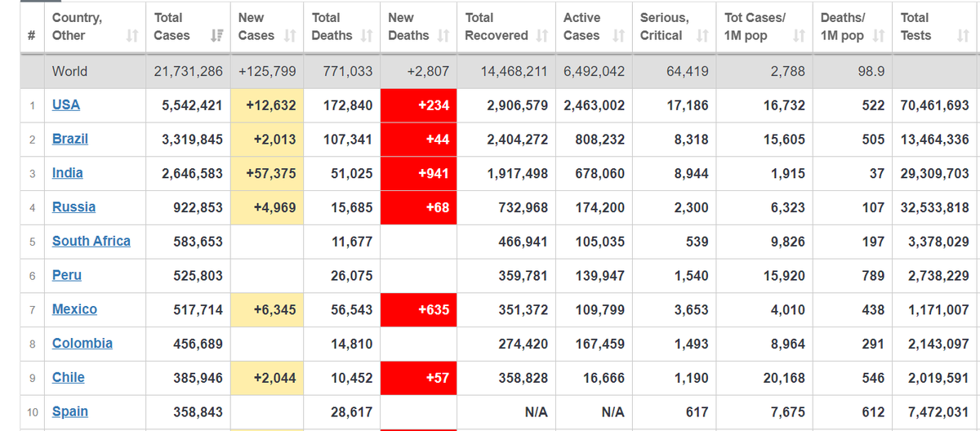The width and height of the screenshot is (980, 431).
Task: Click Chile new cases +2,044 cell
Action: click(267, 378)
